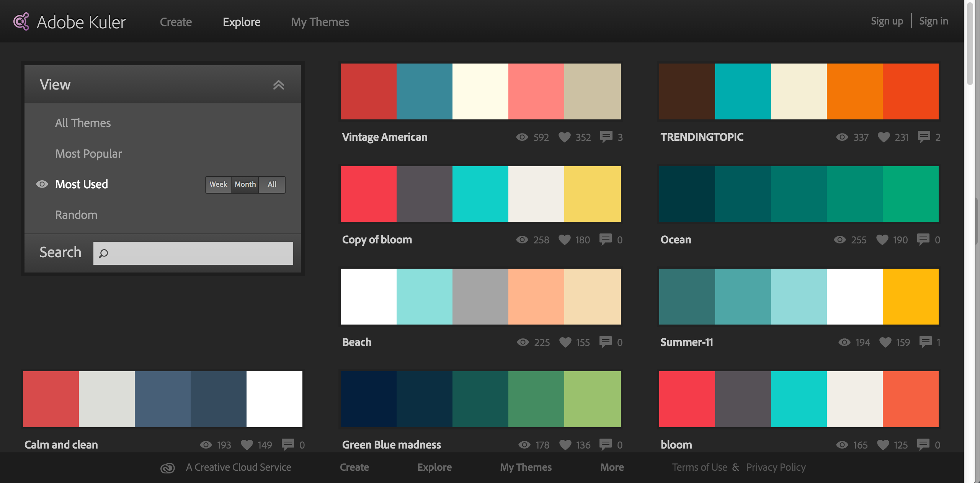Toggle the All time filter button
This screenshot has height=483, width=980.
(273, 184)
